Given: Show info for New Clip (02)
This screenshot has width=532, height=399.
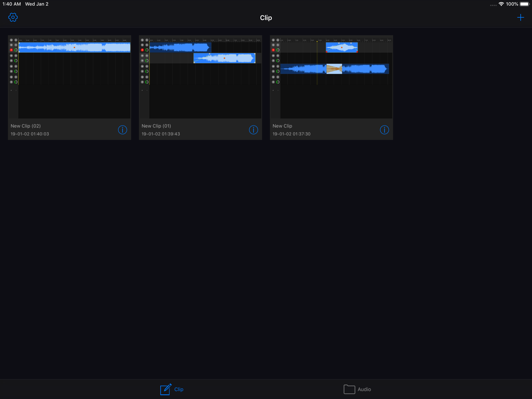Looking at the screenshot, I should 122,130.
